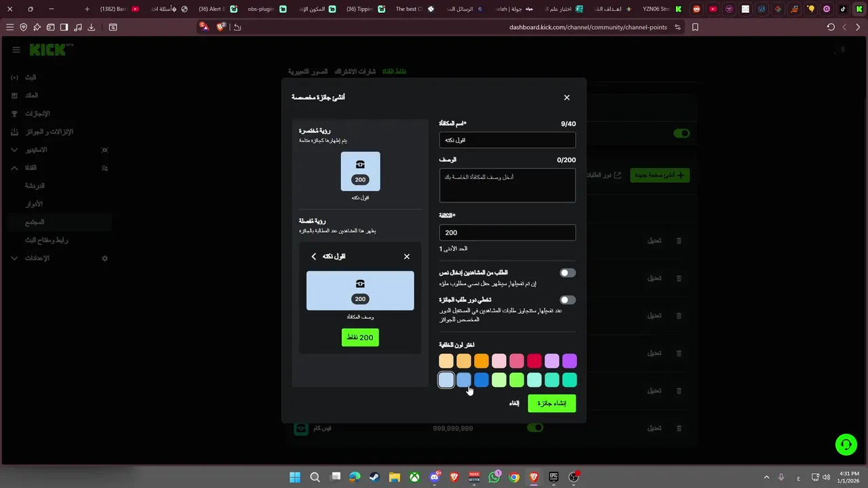
Task: Click the reward name input field
Action: click(507, 140)
